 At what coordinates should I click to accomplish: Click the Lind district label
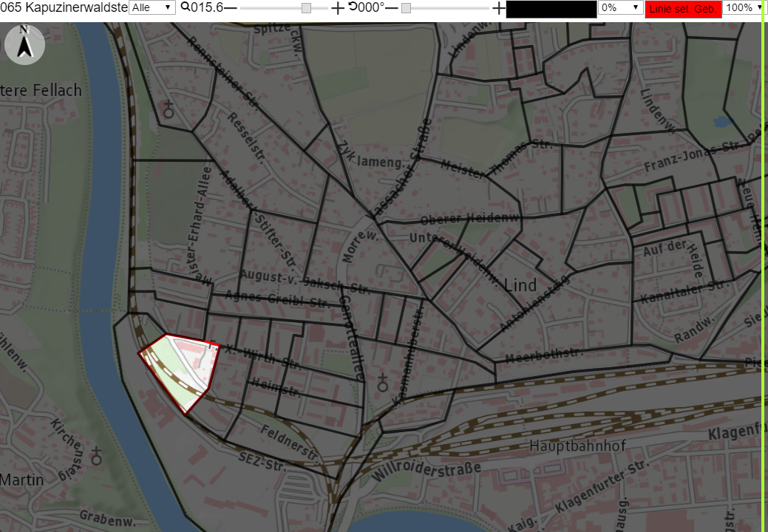coord(520,285)
